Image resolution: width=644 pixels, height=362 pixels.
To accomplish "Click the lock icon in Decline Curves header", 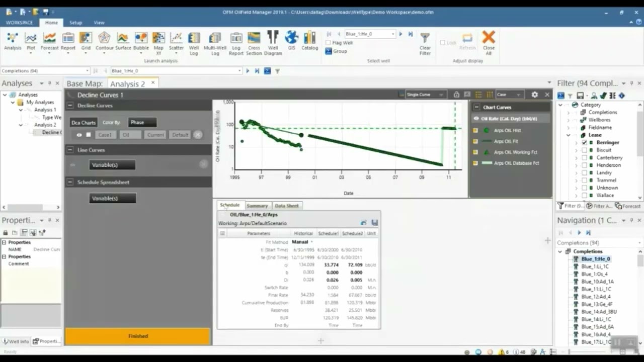I will 456,95.
